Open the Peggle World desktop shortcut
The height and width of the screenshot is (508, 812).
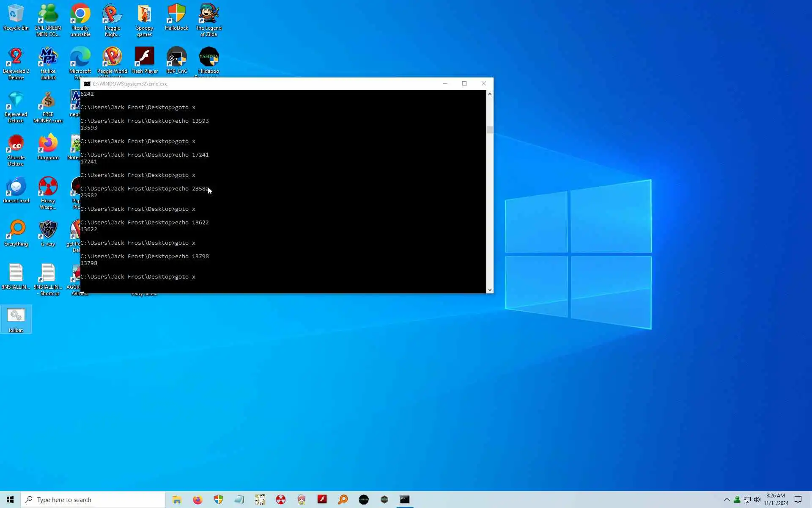tap(112, 60)
